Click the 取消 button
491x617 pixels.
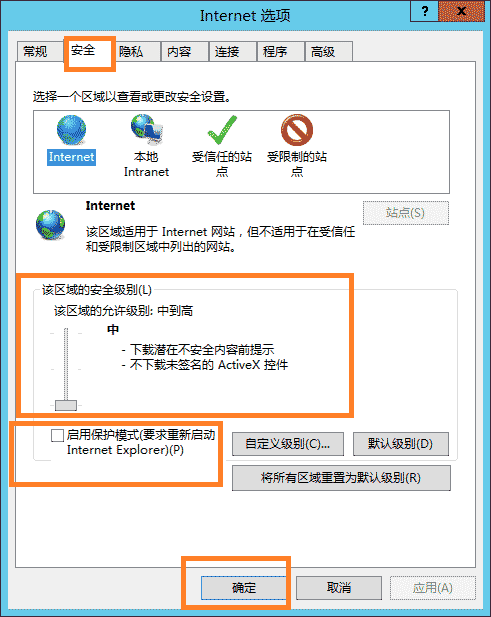(x=339, y=588)
